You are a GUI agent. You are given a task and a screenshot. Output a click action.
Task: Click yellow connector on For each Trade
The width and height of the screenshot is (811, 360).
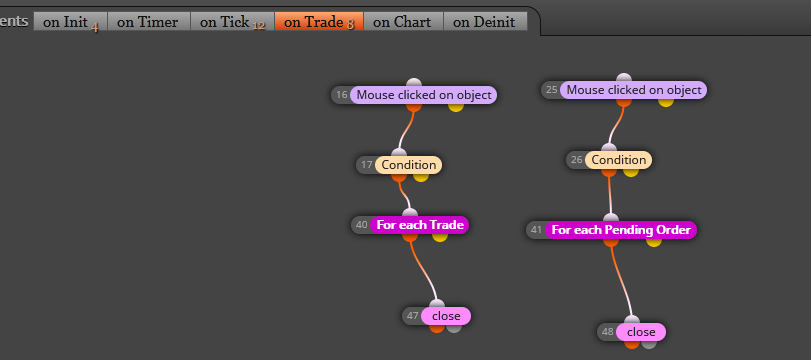pyautogui.click(x=439, y=236)
